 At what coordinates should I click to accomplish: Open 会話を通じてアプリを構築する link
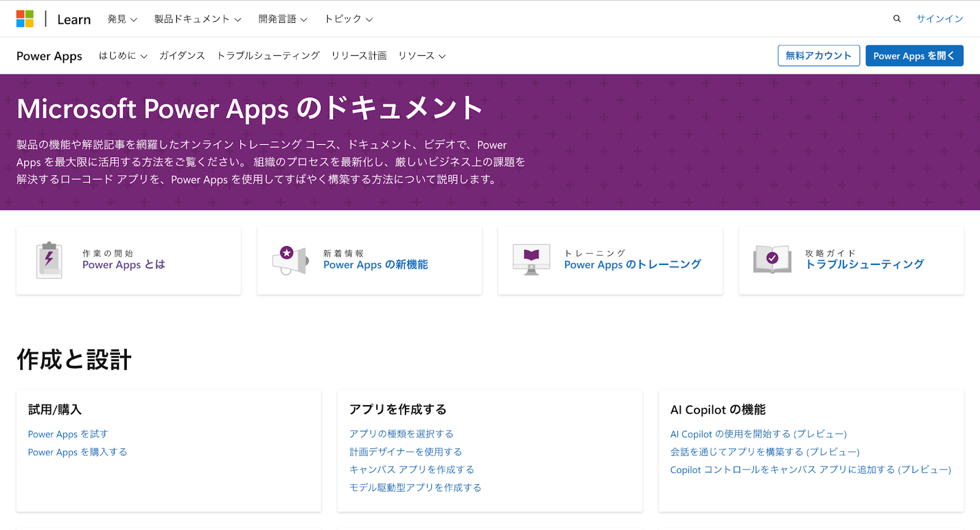(x=765, y=452)
